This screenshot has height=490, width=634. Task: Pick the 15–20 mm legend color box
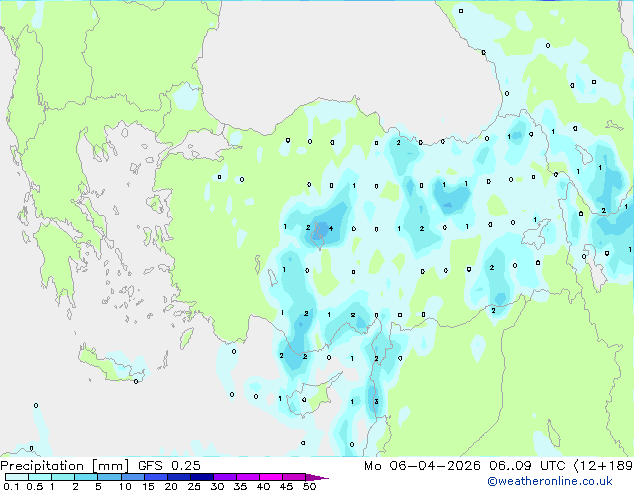155,477
